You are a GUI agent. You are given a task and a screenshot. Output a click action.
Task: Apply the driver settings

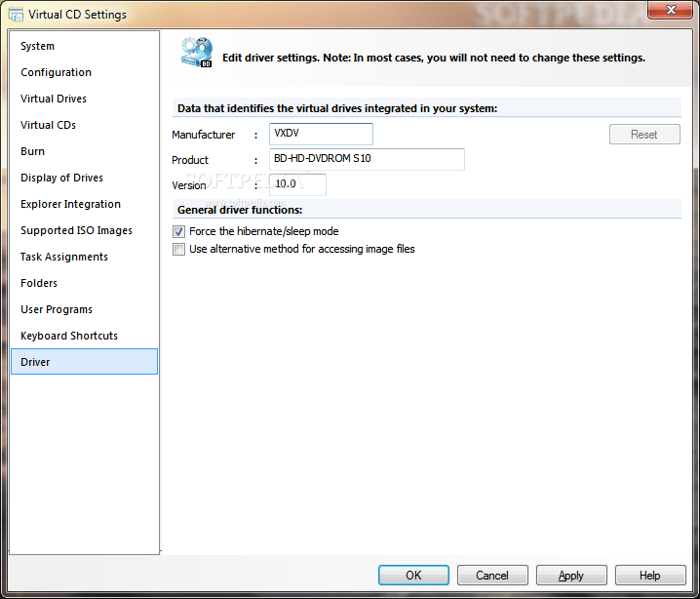pyautogui.click(x=571, y=576)
